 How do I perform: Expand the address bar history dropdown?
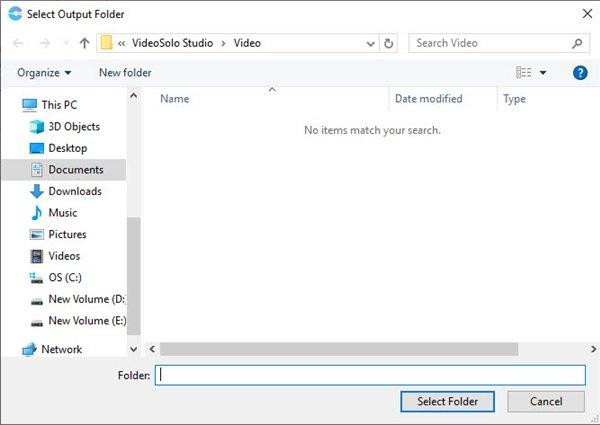point(370,44)
